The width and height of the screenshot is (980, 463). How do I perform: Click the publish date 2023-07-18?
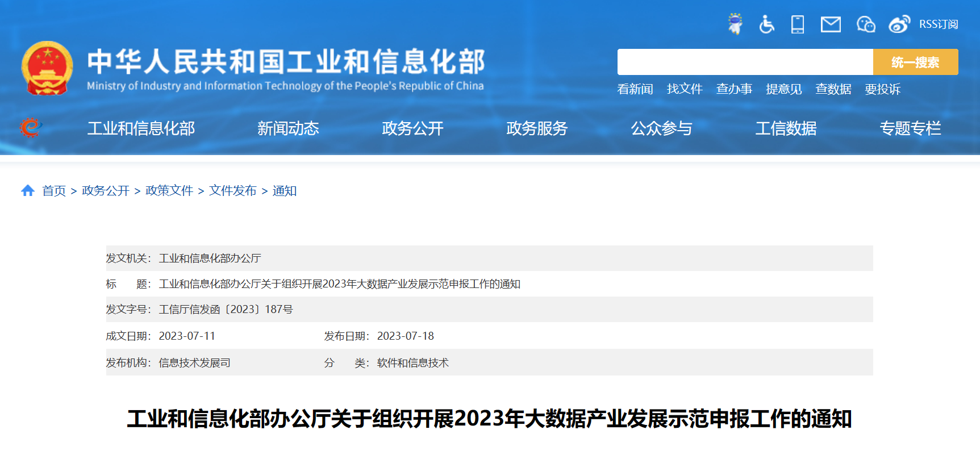(x=406, y=336)
